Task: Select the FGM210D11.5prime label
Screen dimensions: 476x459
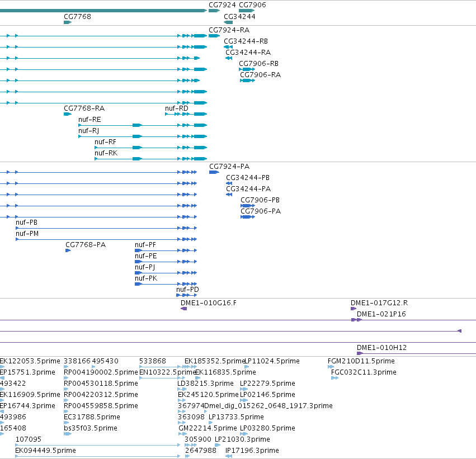Action: click(361, 361)
